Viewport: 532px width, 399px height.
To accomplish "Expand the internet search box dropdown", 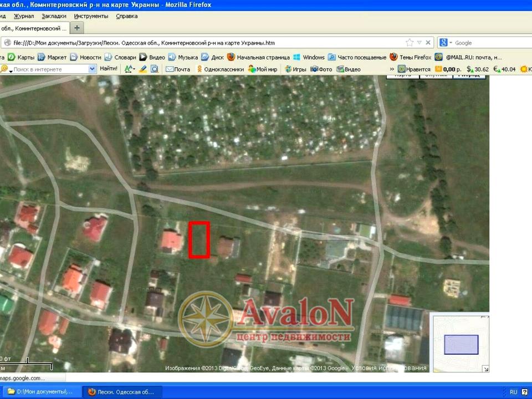I will [x=92, y=69].
